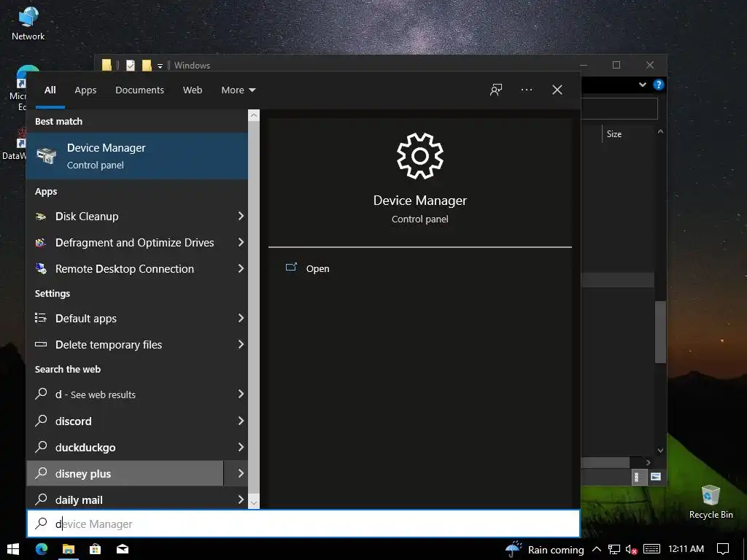Expand discord web suggestion arrow
Viewport: 747px width, 560px height.
[241, 421]
